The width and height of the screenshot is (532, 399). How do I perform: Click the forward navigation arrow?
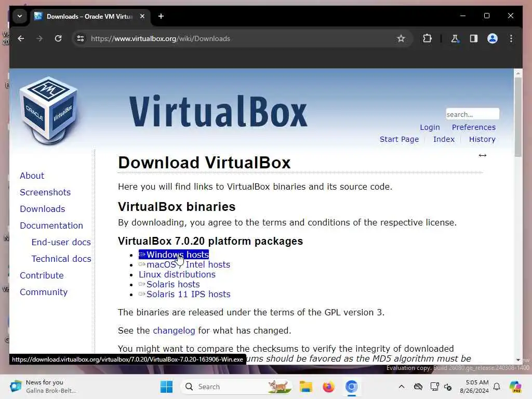[39, 38]
